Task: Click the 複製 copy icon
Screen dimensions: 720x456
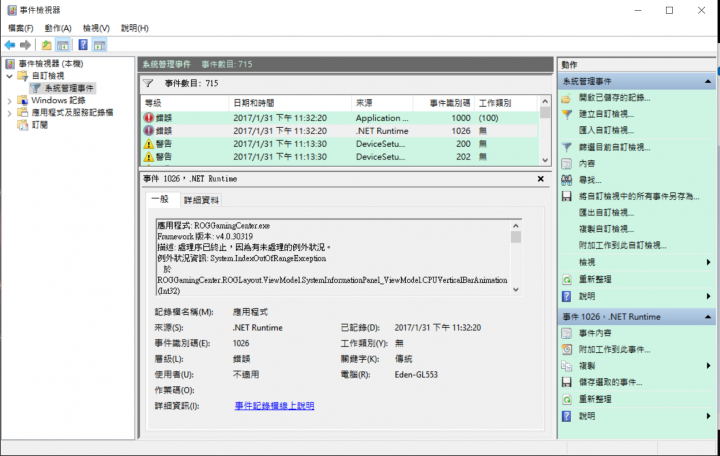Action: 567,366
